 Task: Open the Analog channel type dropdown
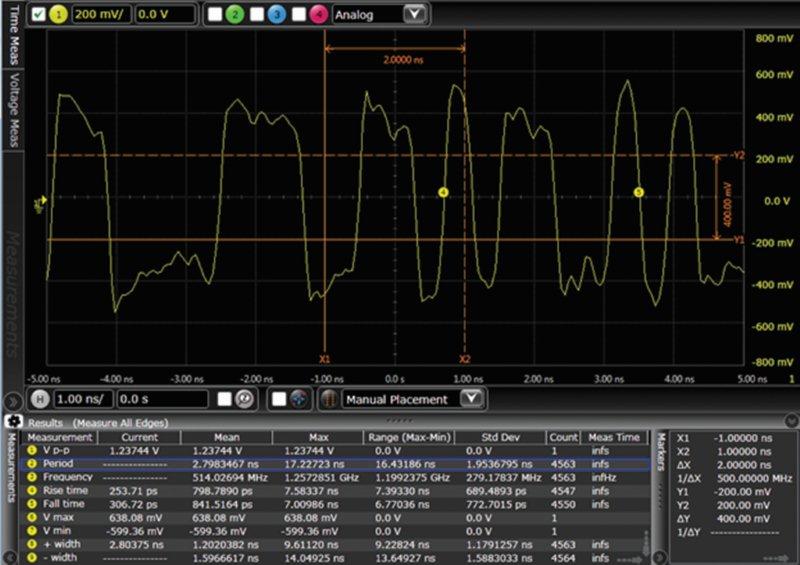(415, 15)
